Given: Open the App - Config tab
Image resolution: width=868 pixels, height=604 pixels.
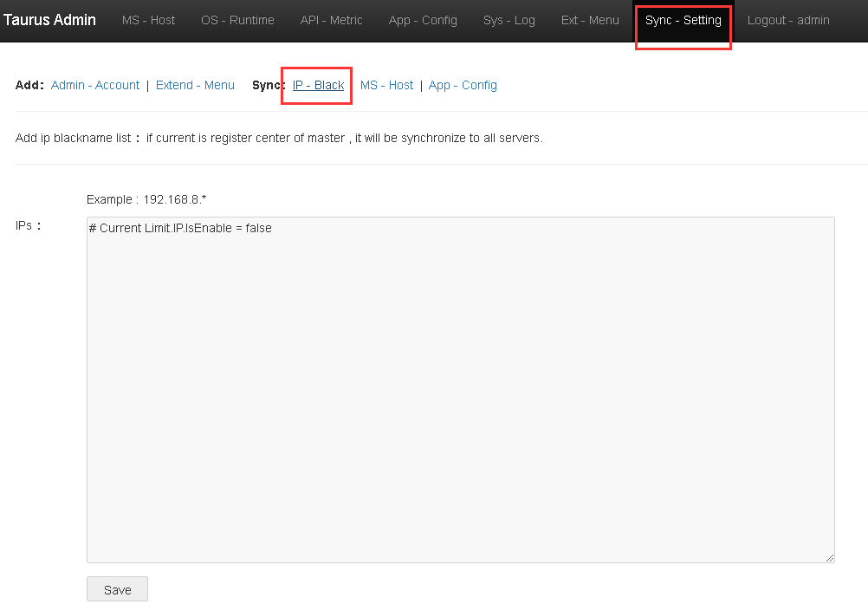Looking at the screenshot, I should click(422, 20).
